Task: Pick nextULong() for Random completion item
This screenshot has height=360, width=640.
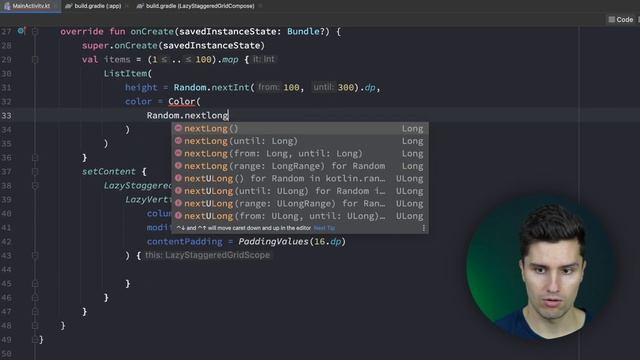Action: [x=300, y=179]
